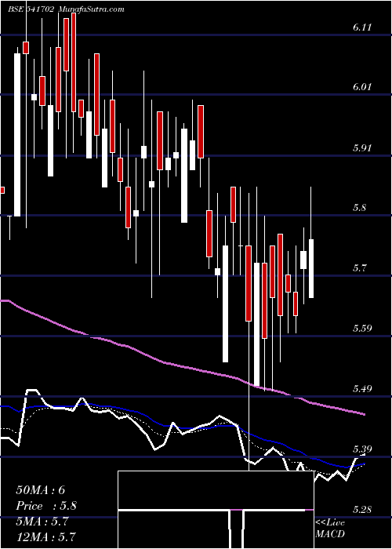Click the 5.7 price axis label

click(360, 268)
